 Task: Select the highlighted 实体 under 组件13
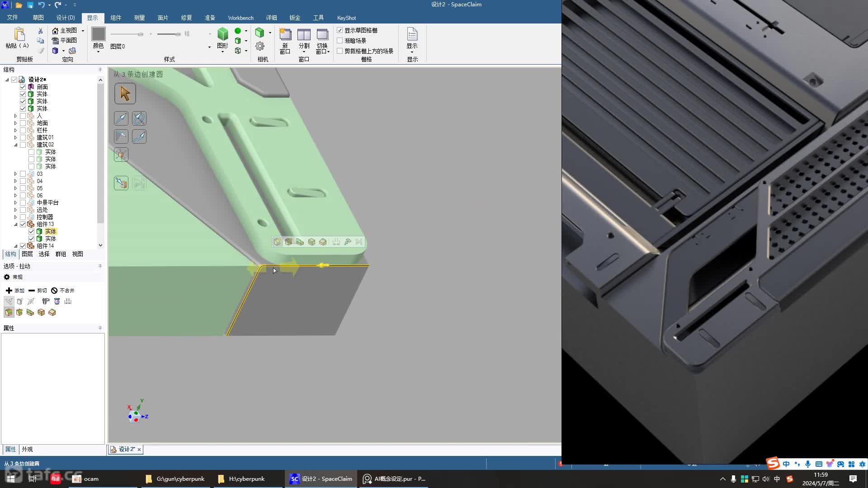pyautogui.click(x=50, y=231)
